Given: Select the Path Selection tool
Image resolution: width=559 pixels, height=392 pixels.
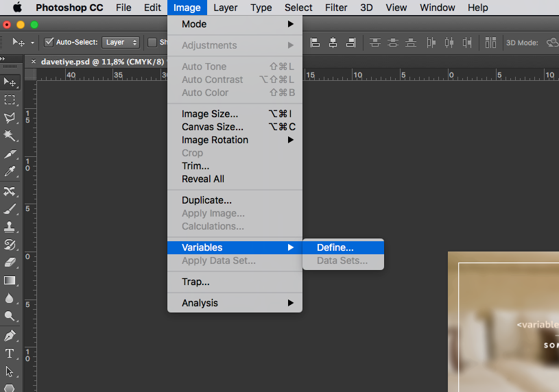Looking at the screenshot, I should coord(10,371).
